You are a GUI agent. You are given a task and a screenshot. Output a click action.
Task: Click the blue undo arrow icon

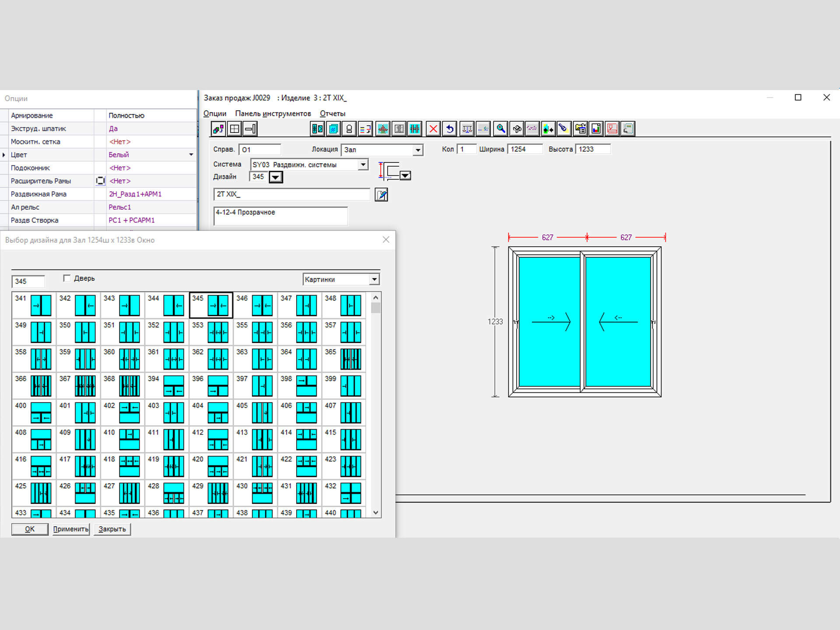449,129
